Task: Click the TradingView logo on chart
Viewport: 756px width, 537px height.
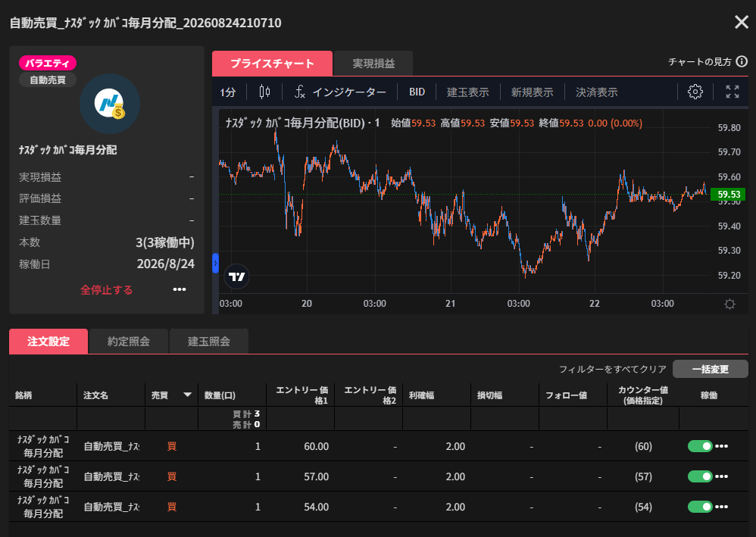Action: click(237, 276)
